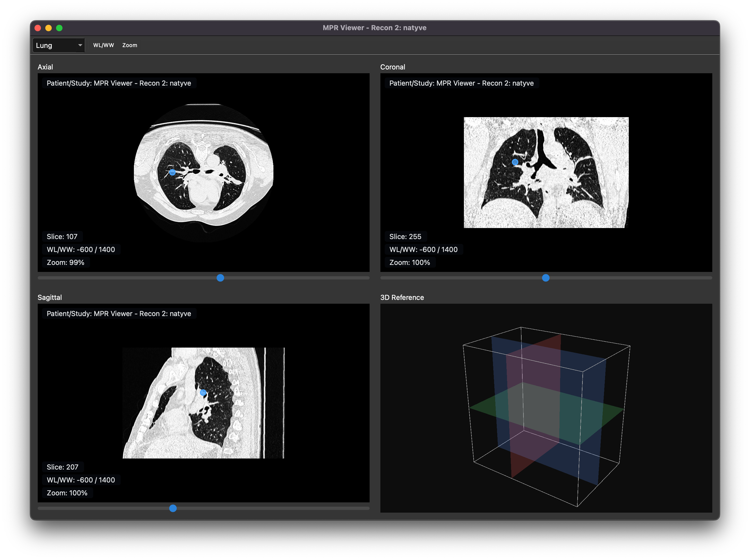Click the Axial panel title
Screen dimensions: 750x560
click(x=45, y=67)
